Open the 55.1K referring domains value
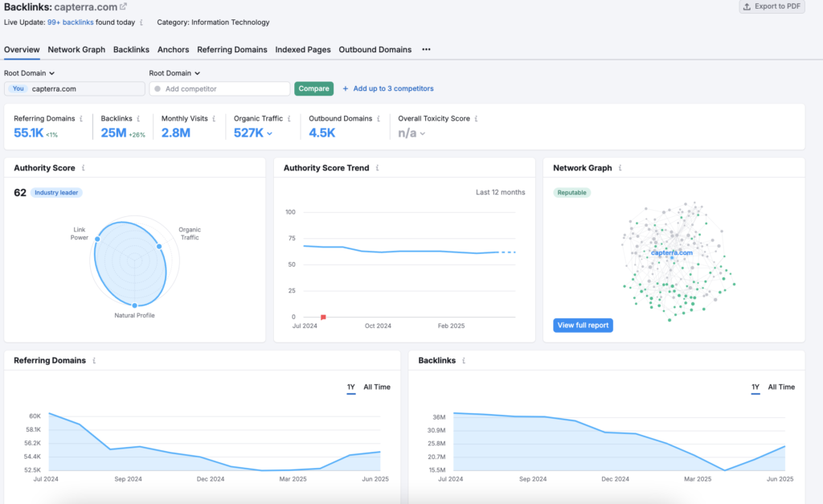 coord(28,133)
